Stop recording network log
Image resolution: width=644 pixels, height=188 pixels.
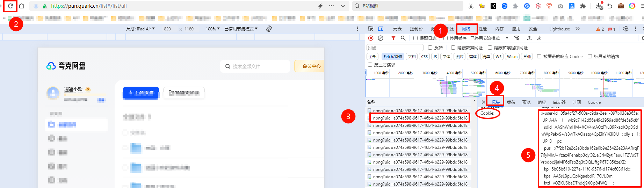tap(371, 38)
